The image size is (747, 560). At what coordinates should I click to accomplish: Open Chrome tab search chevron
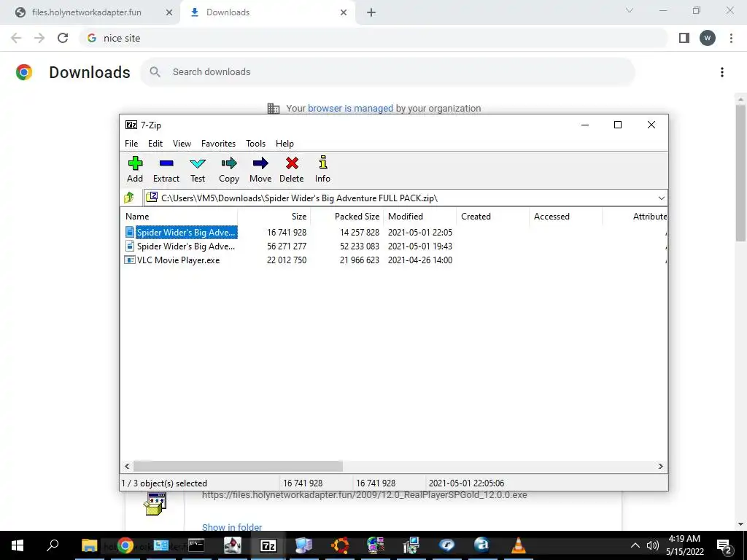(x=630, y=10)
